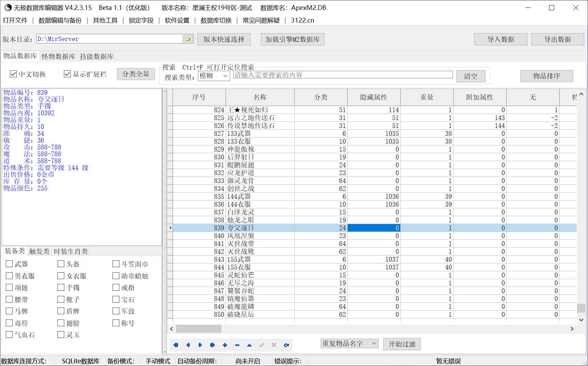Go to previous record arrow
Image resolution: width=588 pixels, height=366 pixels.
pos(188,345)
